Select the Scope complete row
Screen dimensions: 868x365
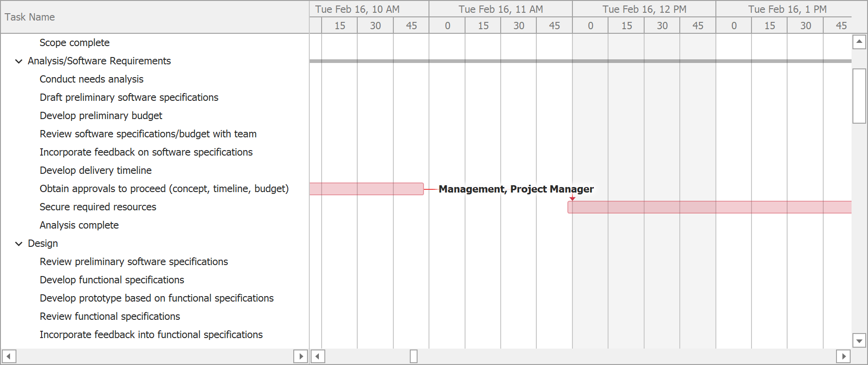pyautogui.click(x=74, y=43)
